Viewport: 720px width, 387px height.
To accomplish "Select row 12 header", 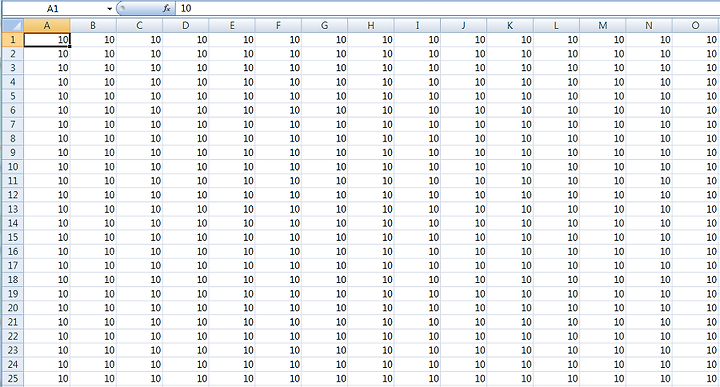I will tap(13, 195).
